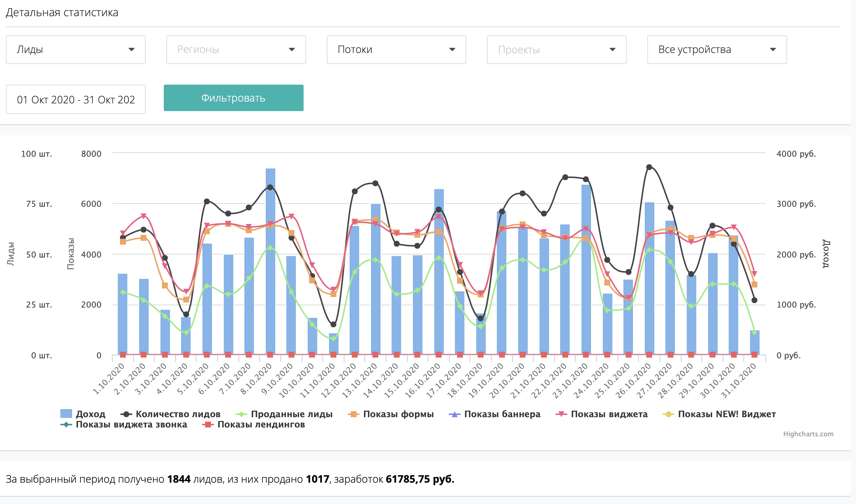The image size is (856, 504).
Task: Click the Показы формы legend marker
Action: [354, 414]
